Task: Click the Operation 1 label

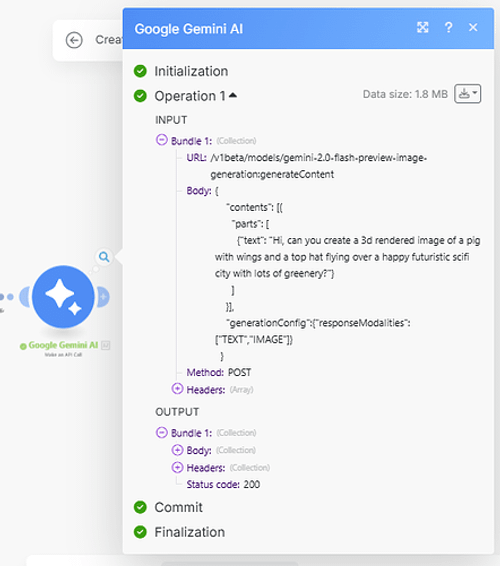Action: coord(190,96)
